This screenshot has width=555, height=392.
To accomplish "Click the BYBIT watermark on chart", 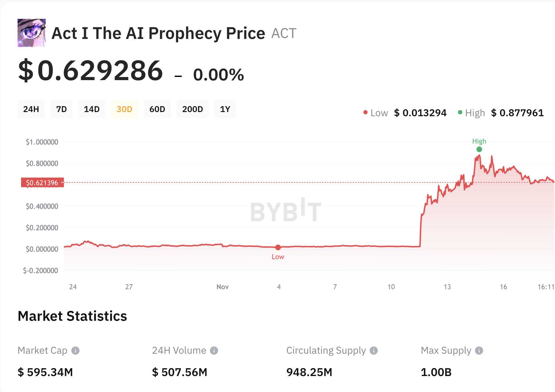I will pyautogui.click(x=286, y=210).
